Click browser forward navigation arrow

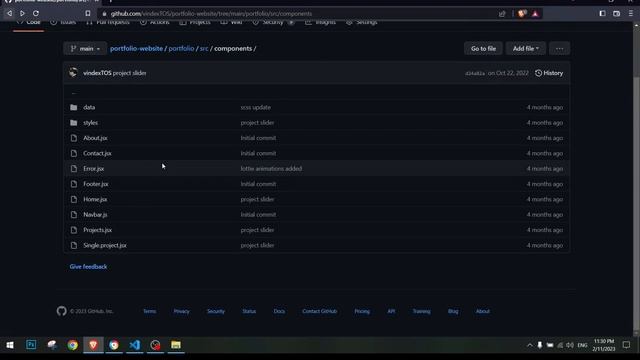(22, 13)
